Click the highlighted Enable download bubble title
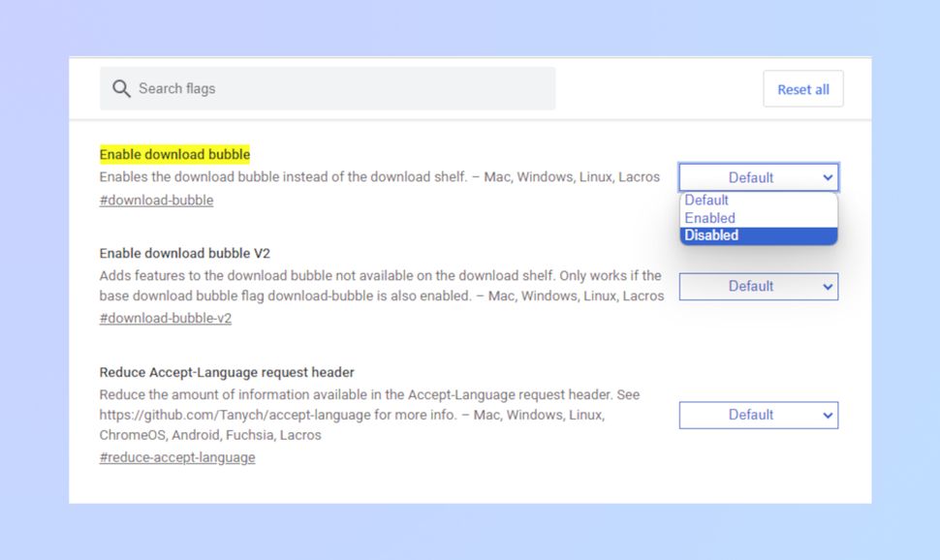 [x=174, y=154]
